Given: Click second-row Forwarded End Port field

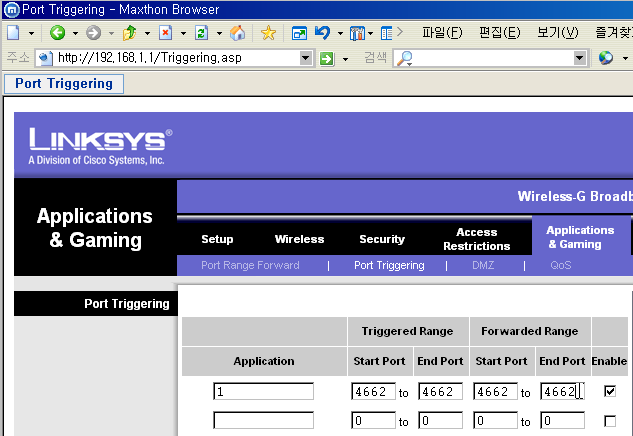Looking at the screenshot, I should tap(562, 420).
